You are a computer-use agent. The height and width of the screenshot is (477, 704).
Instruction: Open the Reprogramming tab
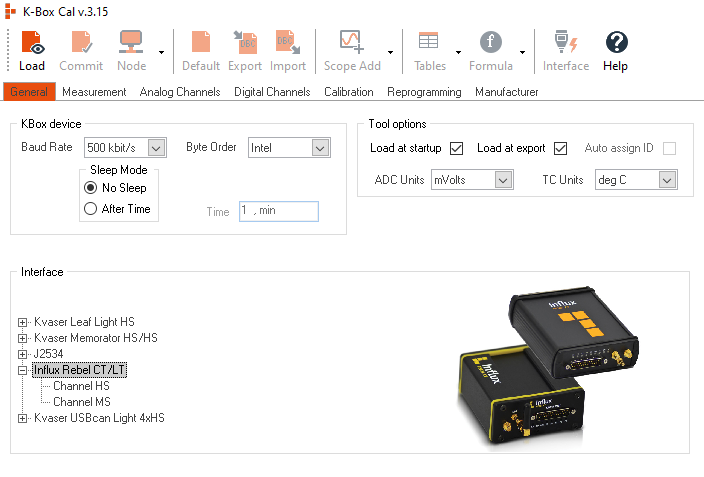(424, 92)
